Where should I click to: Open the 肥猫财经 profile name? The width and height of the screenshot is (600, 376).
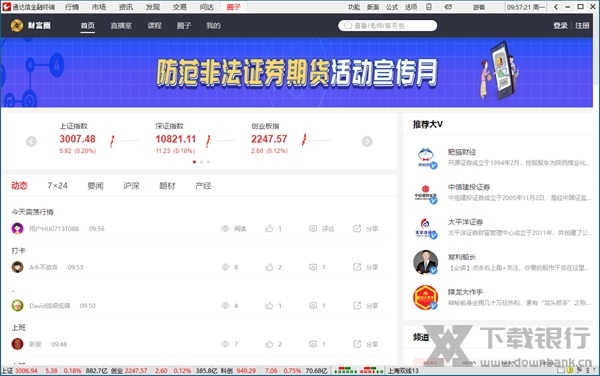click(462, 152)
